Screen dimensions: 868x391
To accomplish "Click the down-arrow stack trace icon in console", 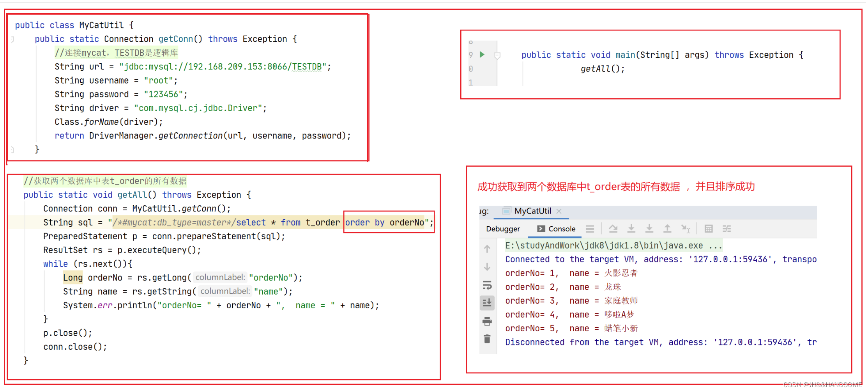I will tap(487, 267).
